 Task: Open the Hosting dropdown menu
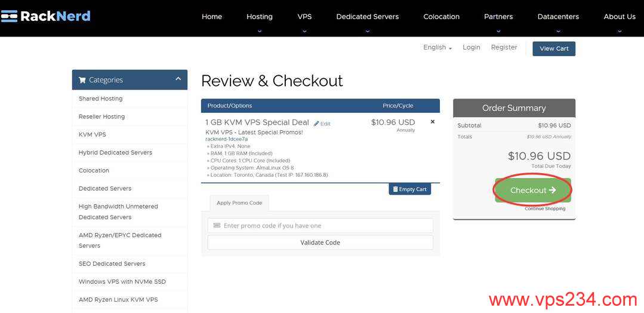pyautogui.click(x=259, y=17)
